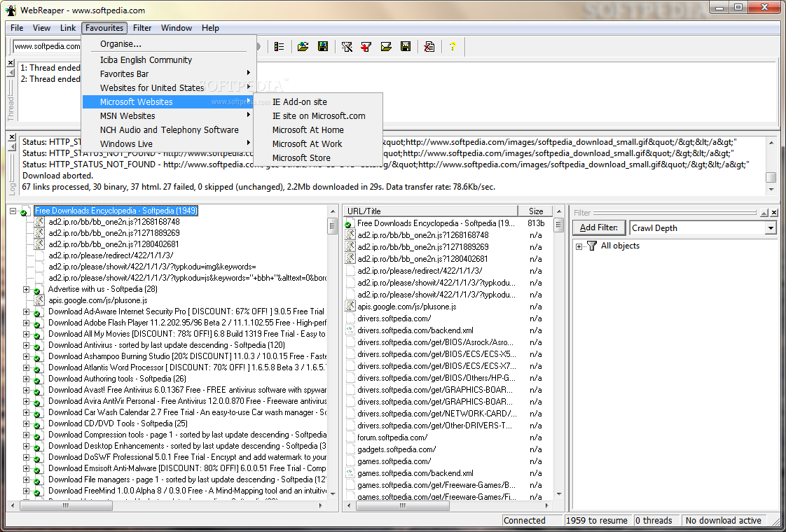Open the Window menu

point(177,28)
